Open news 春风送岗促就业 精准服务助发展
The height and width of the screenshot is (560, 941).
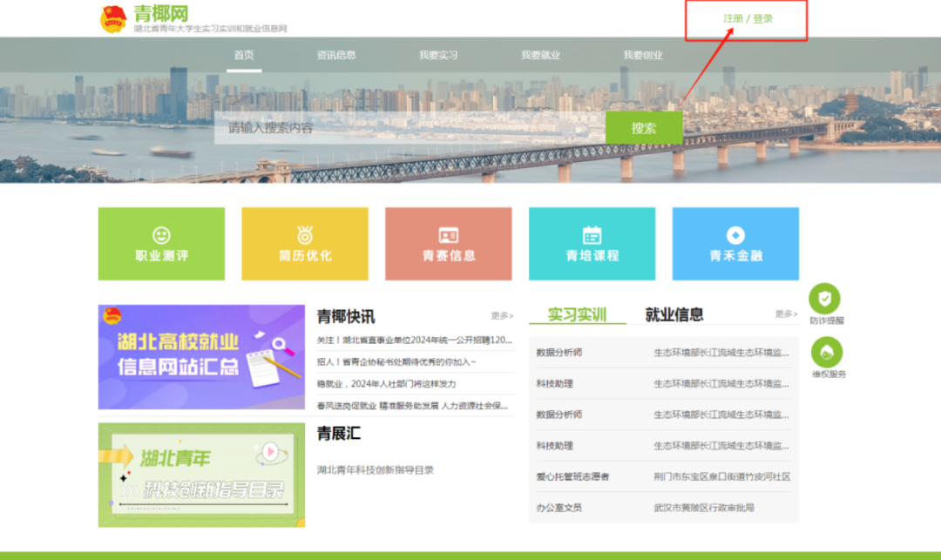coord(412,406)
